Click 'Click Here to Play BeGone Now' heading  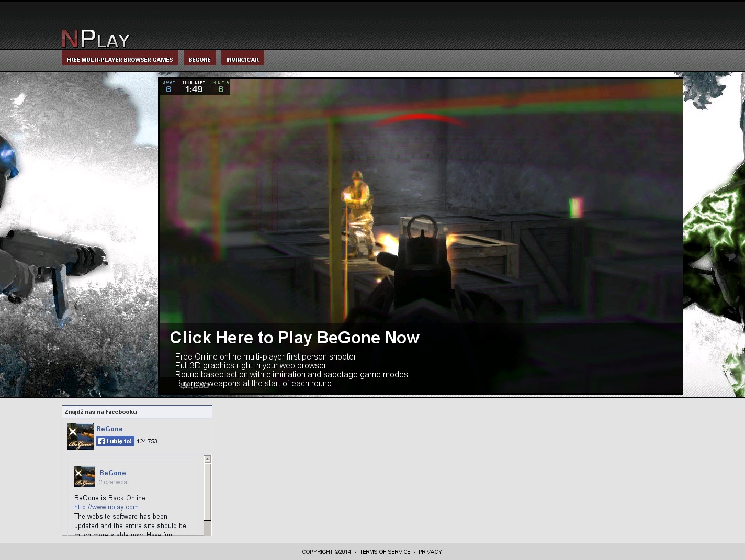[294, 338]
